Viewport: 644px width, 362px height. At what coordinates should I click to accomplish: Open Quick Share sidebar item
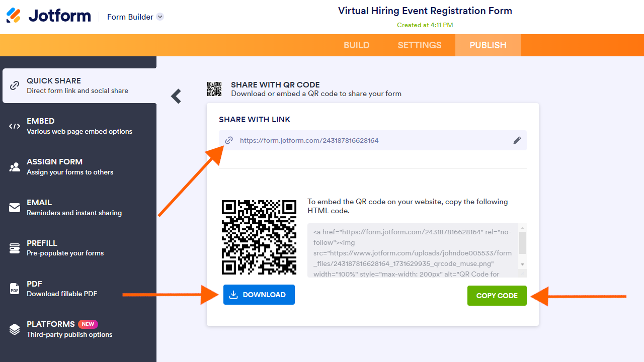pos(79,85)
